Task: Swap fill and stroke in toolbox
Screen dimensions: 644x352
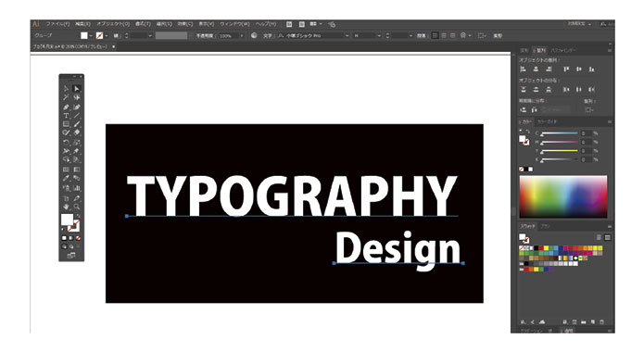Action: coord(78,215)
